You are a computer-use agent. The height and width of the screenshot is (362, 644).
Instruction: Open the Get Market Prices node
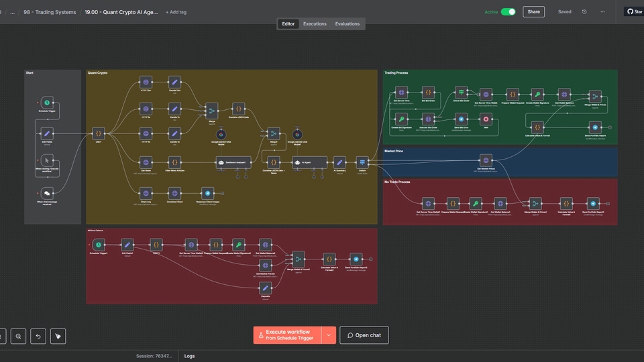point(486,160)
